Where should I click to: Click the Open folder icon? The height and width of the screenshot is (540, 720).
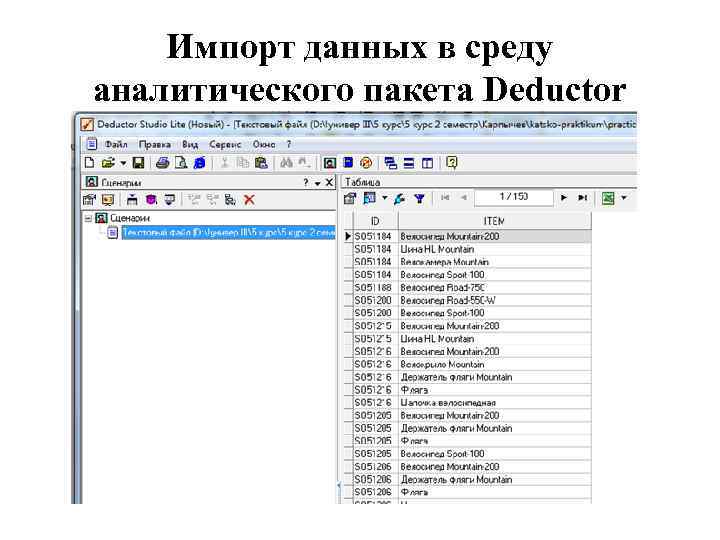point(108,163)
